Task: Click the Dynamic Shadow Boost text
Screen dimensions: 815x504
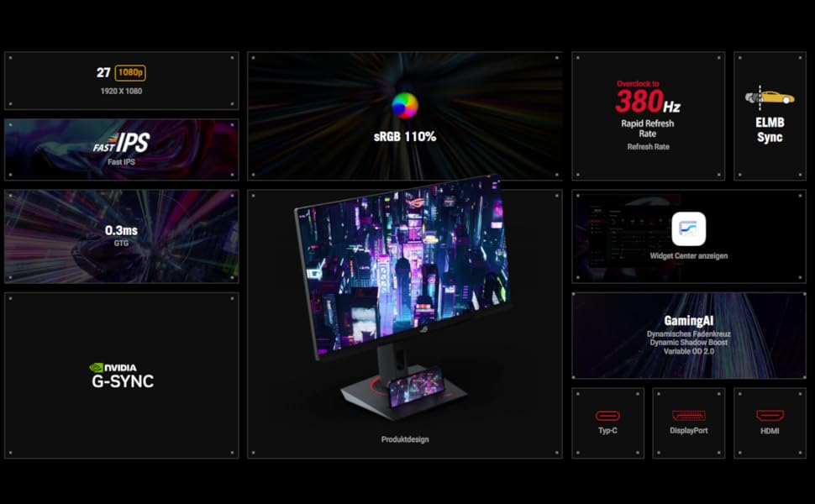Action: coord(689,343)
